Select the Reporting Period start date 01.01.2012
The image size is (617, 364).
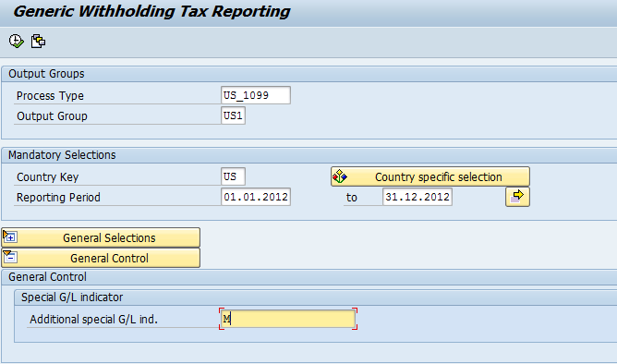(256, 197)
